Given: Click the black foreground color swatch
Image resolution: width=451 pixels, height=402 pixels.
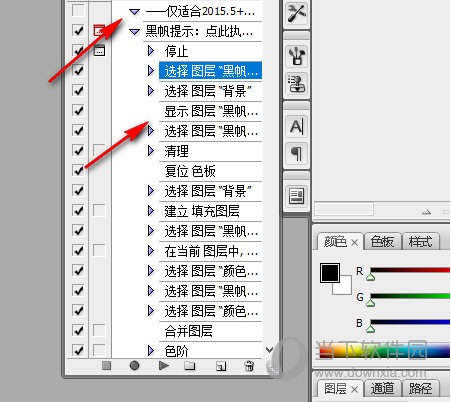Looking at the screenshot, I should point(330,273).
